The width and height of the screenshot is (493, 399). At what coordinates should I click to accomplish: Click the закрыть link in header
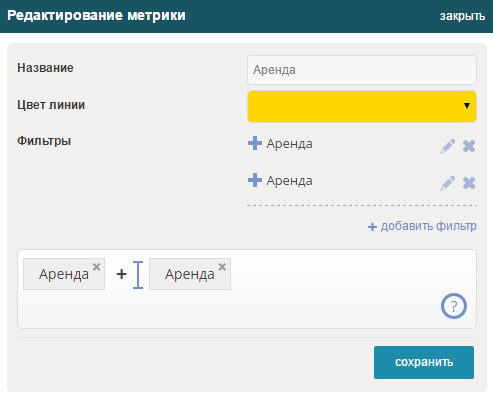click(x=462, y=16)
